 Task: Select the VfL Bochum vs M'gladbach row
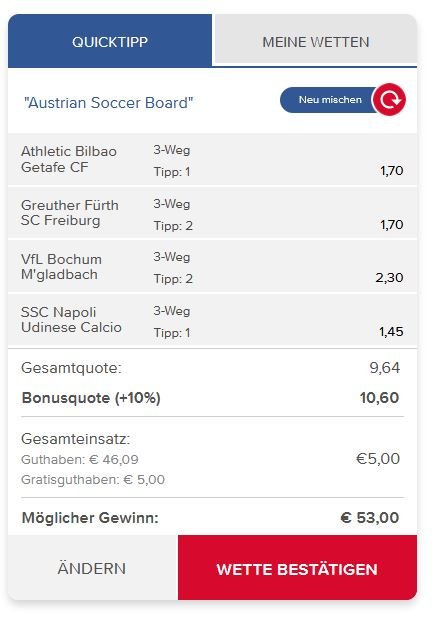click(212, 267)
